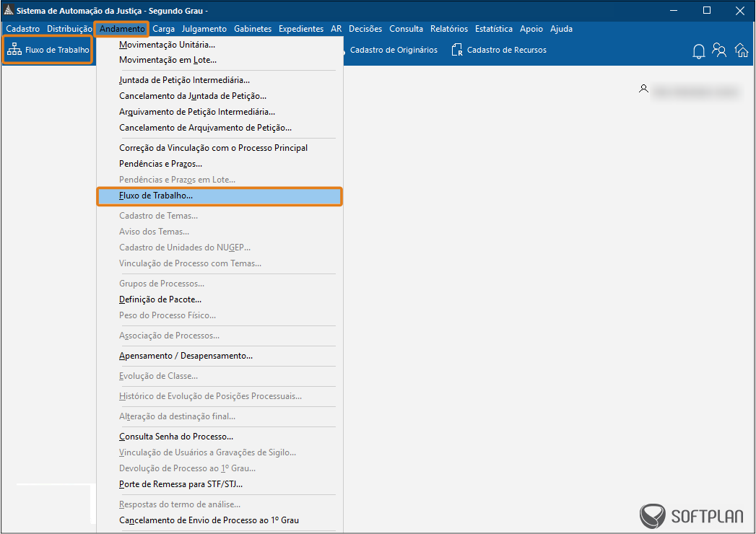This screenshot has height=534, width=756.
Task: Expand the Relatórios menu
Action: click(448, 29)
